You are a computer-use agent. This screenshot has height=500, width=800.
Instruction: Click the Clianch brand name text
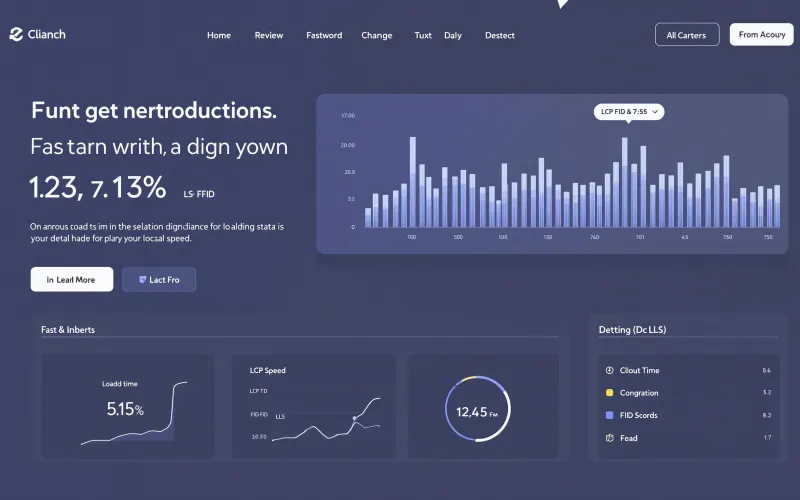(46, 34)
